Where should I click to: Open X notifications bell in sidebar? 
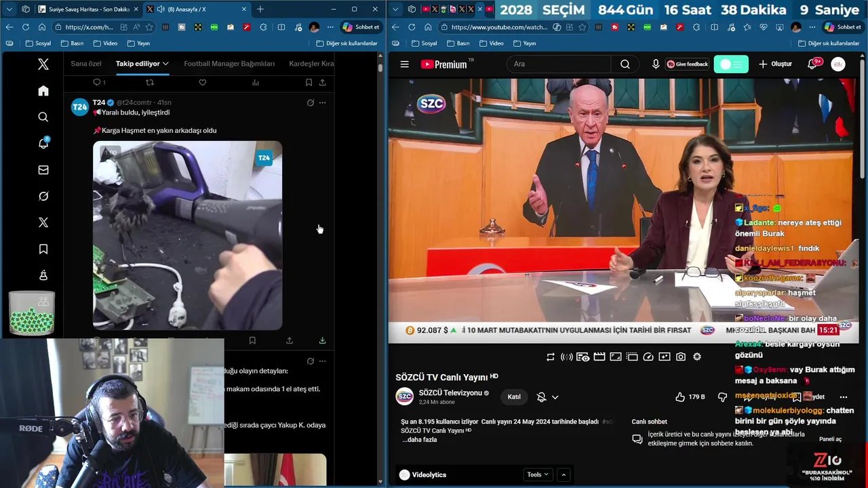coord(43,143)
